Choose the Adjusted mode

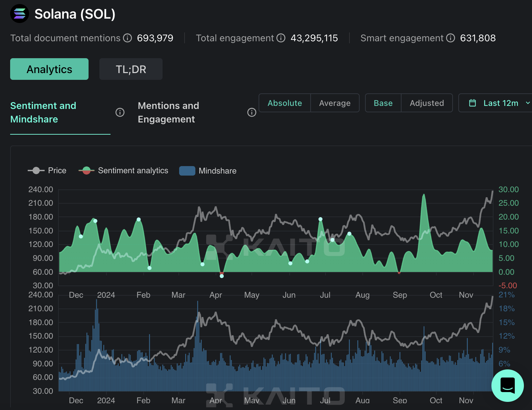pos(427,103)
